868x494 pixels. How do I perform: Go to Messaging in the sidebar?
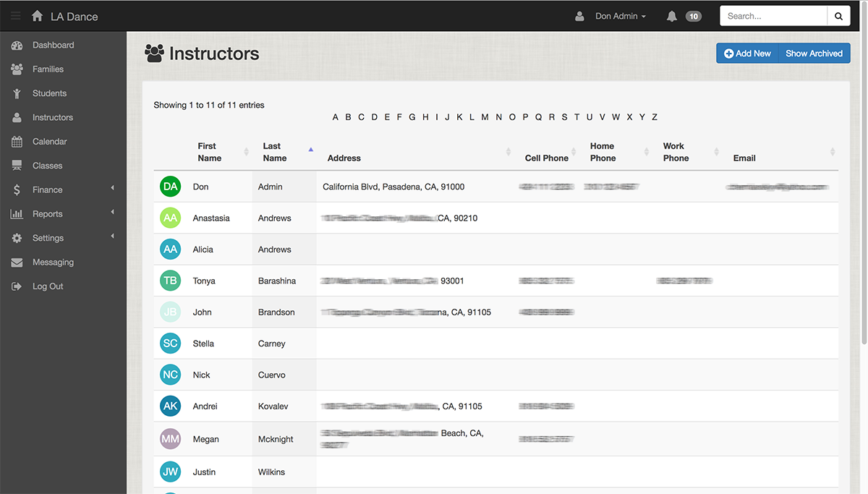(x=53, y=263)
